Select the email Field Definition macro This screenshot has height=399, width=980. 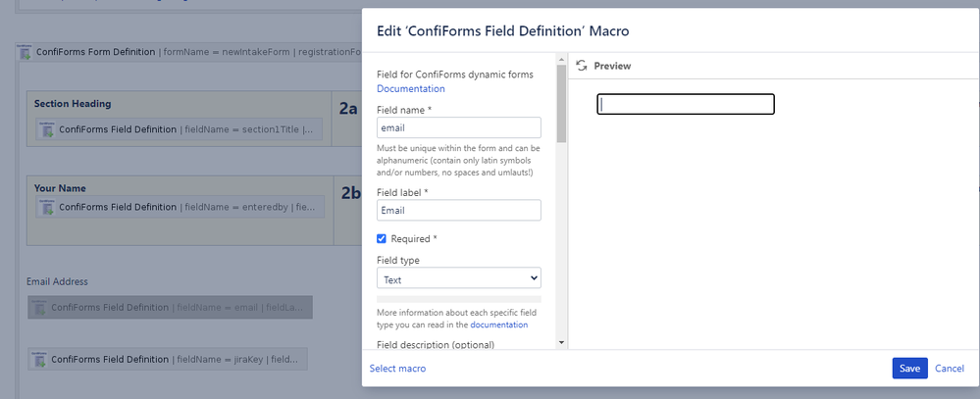click(x=170, y=307)
